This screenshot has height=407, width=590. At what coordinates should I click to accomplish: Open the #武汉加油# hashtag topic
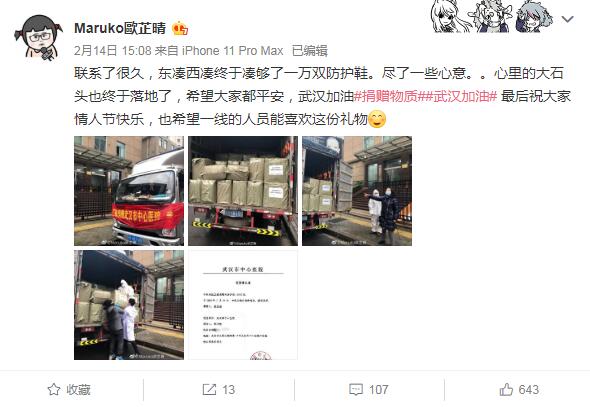pyautogui.click(x=461, y=96)
